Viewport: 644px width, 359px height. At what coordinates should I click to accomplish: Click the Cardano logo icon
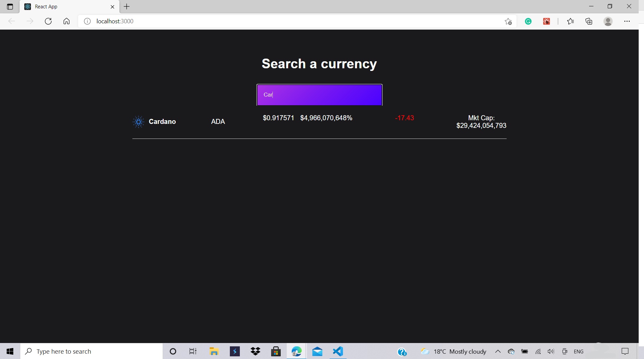pos(138,122)
